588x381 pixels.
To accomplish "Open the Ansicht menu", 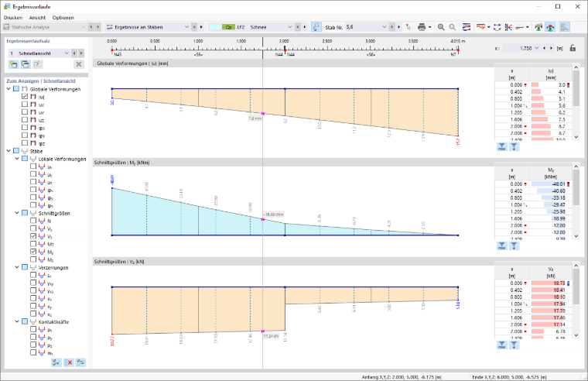I will click(37, 18).
